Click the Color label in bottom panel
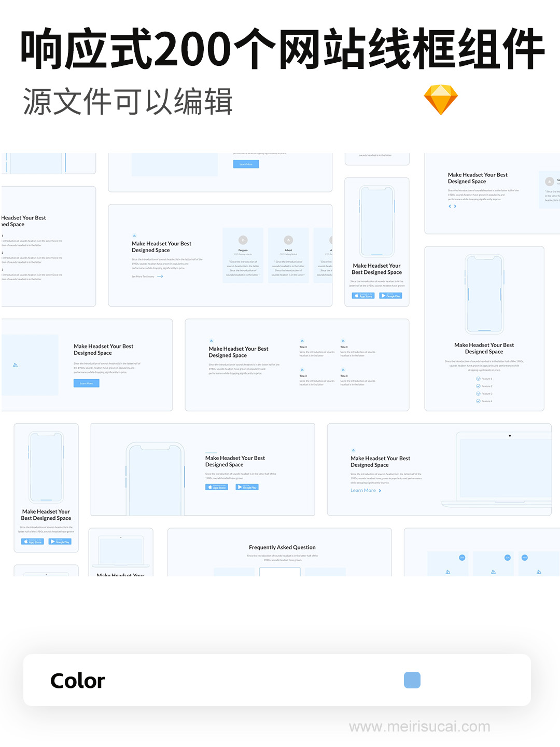The width and height of the screenshot is (560, 747). click(78, 681)
